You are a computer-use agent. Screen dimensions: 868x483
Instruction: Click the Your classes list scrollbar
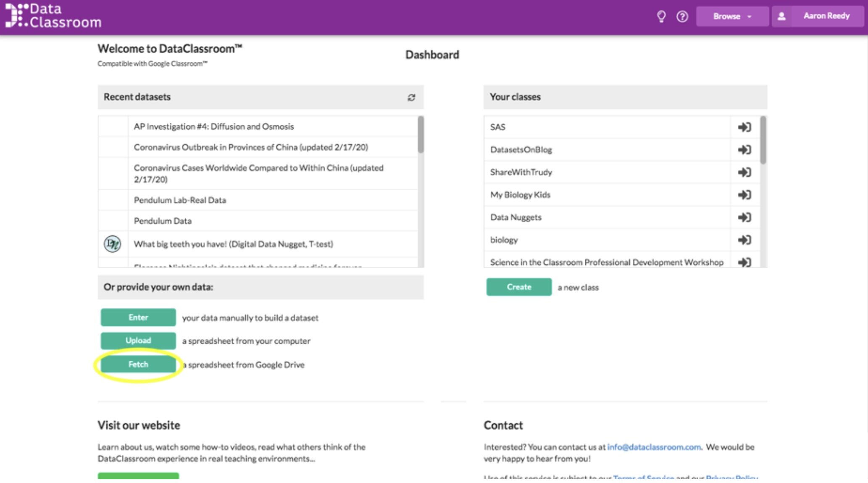click(763, 140)
